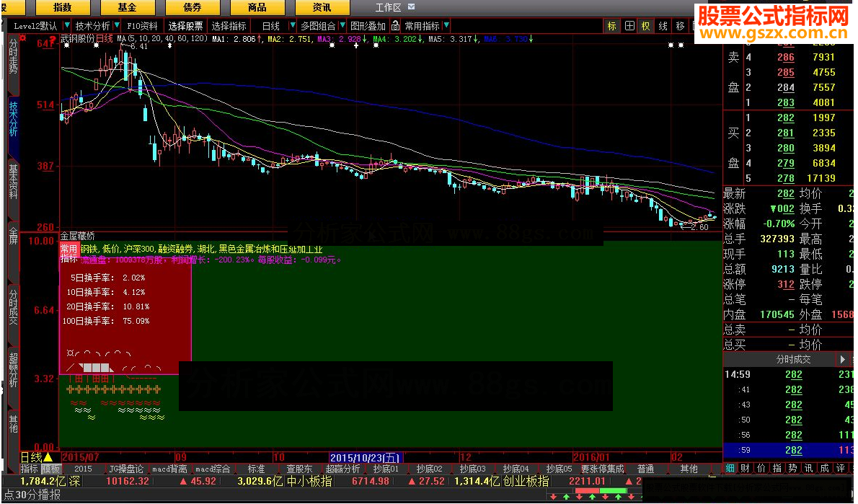
Task: Click the 日线 yellow triangle at chart bottom
Action: click(x=48, y=457)
